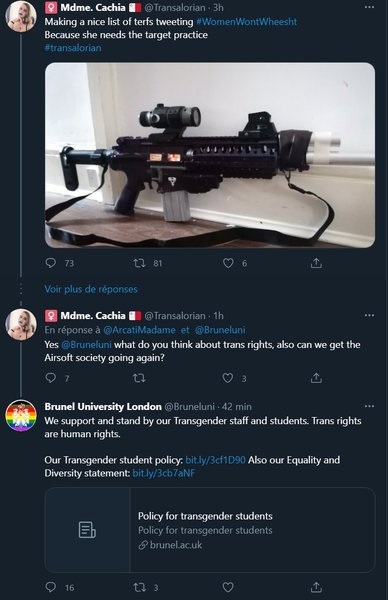This screenshot has height=600, width=388.
Task: Like the Airsoft society tweet
Action: click(228, 378)
